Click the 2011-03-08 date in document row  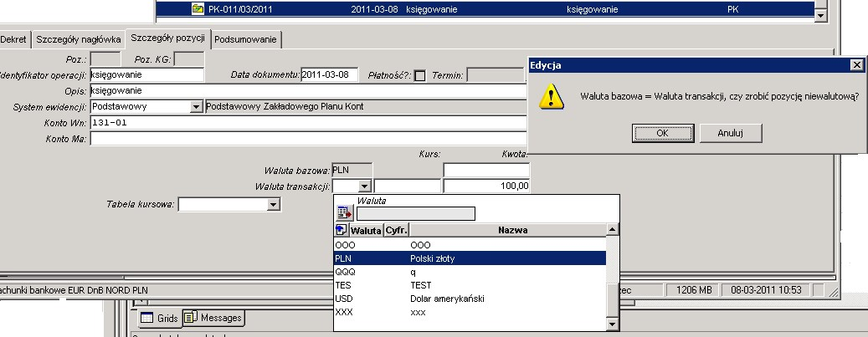tap(374, 9)
